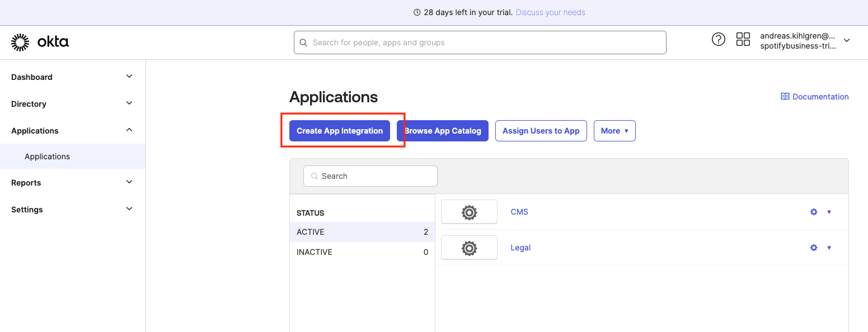Click the global people and apps search field
Screen dimensions: 868x332
click(x=480, y=42)
